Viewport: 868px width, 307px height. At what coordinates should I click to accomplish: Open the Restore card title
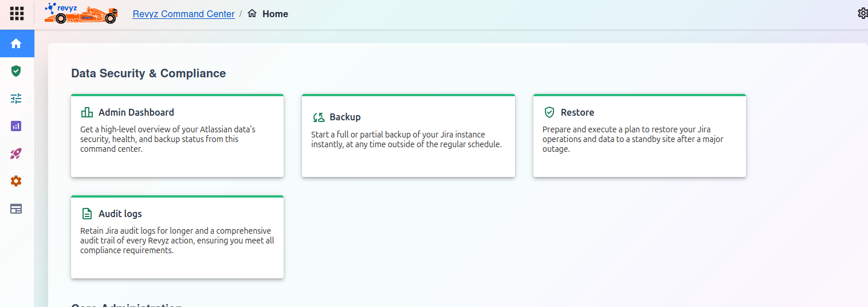pos(577,112)
